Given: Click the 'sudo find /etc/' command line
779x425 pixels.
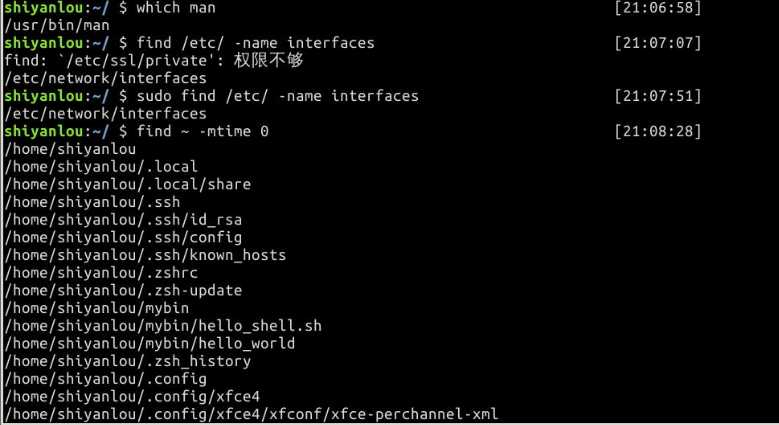Looking at the screenshot, I should click(x=278, y=96).
